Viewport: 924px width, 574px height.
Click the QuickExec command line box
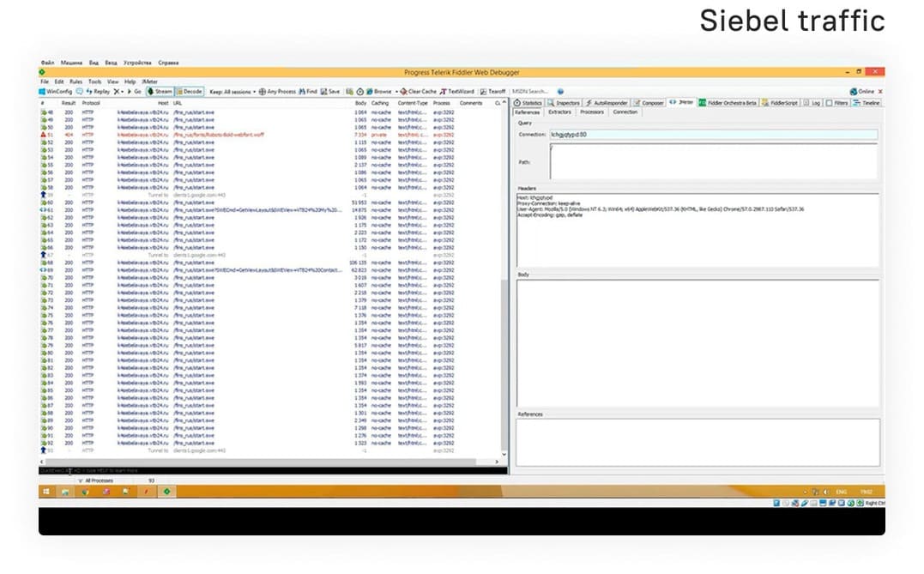[x=273, y=471]
